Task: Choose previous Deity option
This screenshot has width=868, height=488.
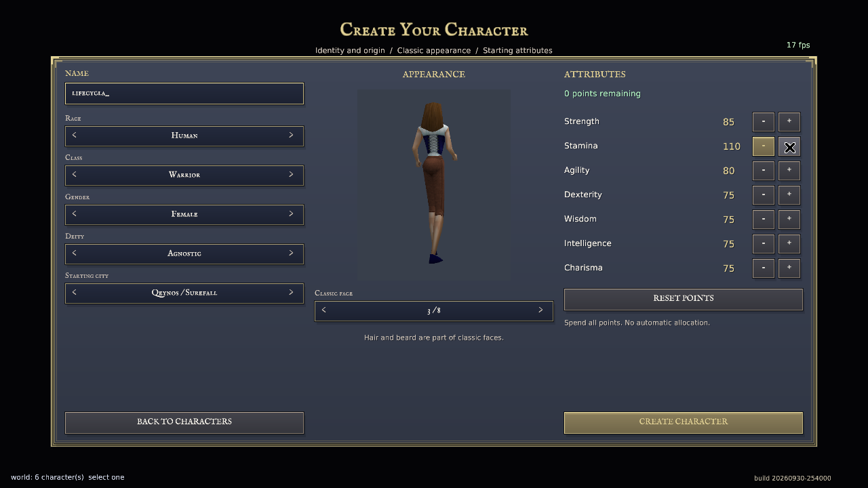Action: (75, 253)
